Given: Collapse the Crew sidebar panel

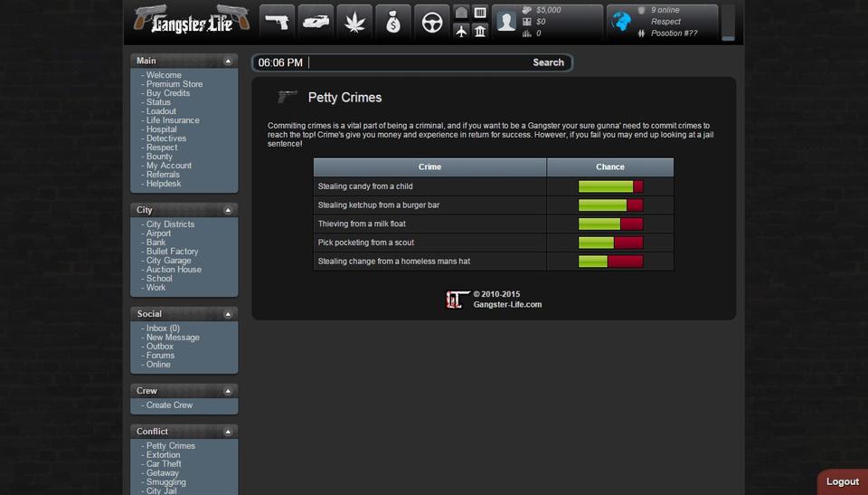Looking at the screenshot, I should [228, 391].
